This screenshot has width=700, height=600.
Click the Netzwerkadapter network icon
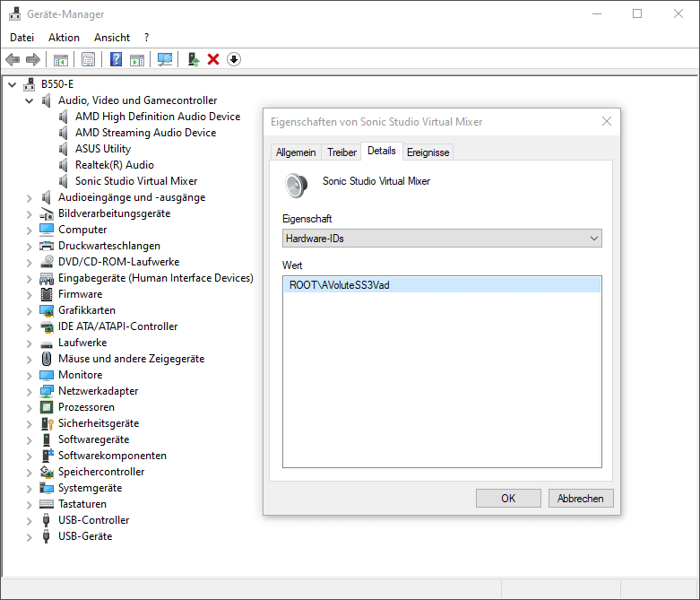point(47,391)
